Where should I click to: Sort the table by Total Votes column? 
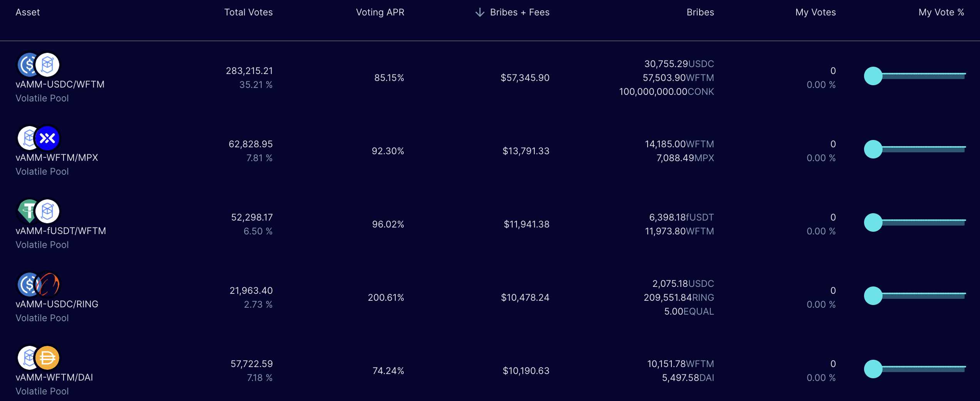coord(248,12)
